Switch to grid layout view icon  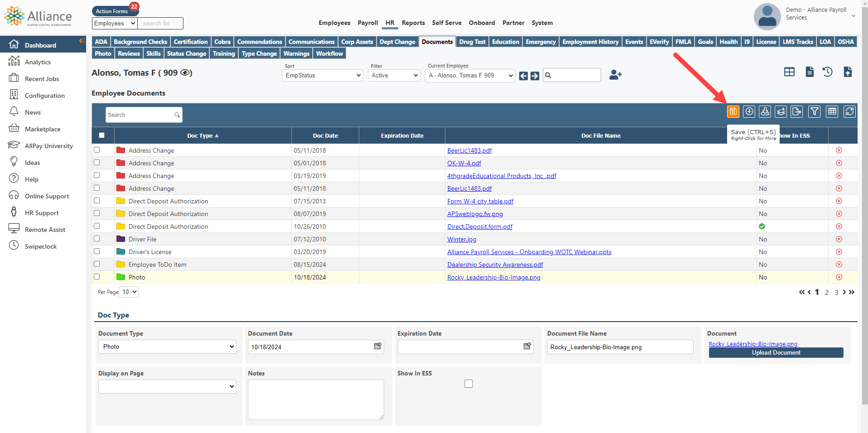(789, 72)
